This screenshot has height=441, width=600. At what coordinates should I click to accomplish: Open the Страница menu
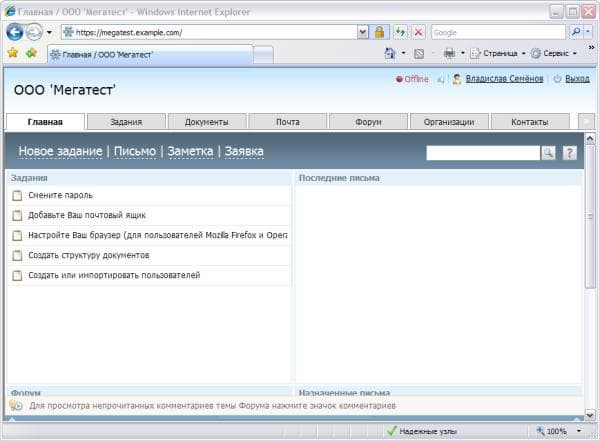coord(497,53)
